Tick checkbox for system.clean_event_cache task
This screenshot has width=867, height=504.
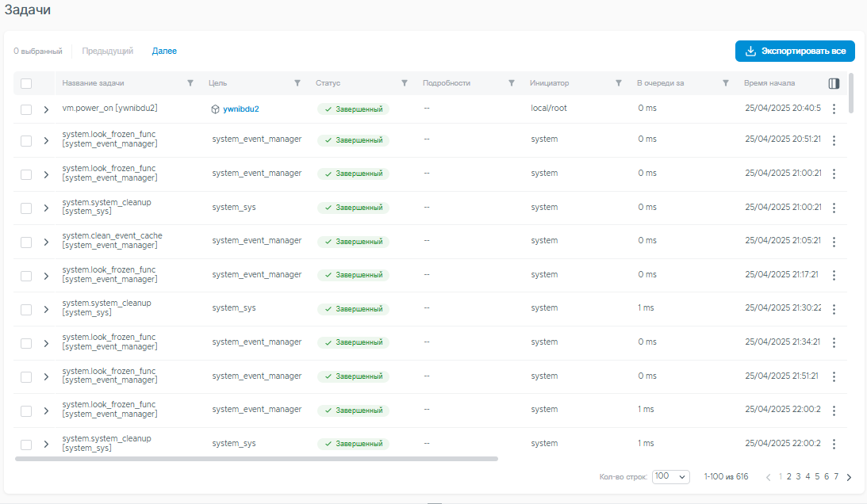(26, 242)
